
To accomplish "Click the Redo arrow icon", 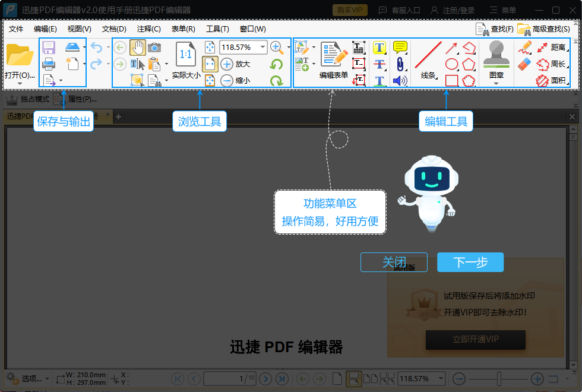I will (96, 64).
